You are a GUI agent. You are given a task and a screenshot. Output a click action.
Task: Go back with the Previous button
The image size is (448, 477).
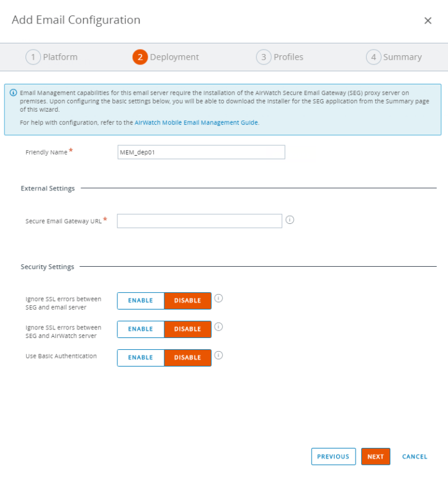pos(333,457)
